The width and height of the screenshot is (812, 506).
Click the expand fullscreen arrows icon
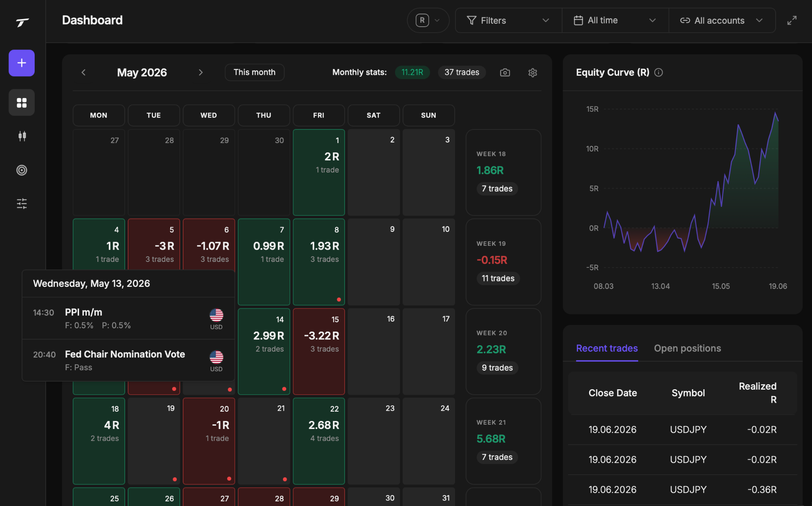(x=792, y=20)
